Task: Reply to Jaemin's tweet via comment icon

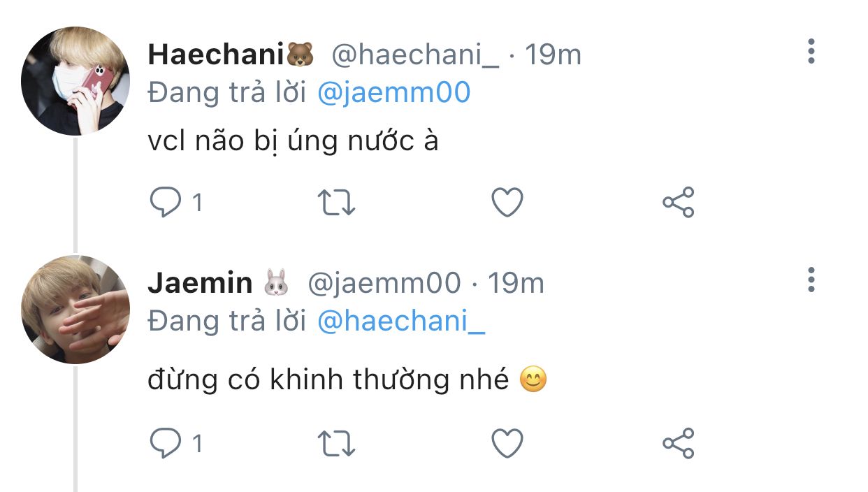Action: click(x=166, y=443)
